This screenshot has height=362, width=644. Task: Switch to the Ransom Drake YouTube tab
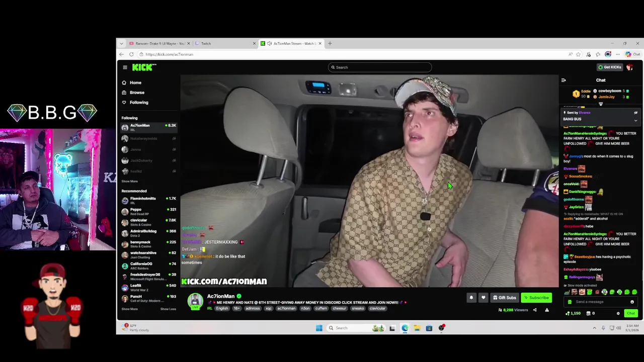159,43
